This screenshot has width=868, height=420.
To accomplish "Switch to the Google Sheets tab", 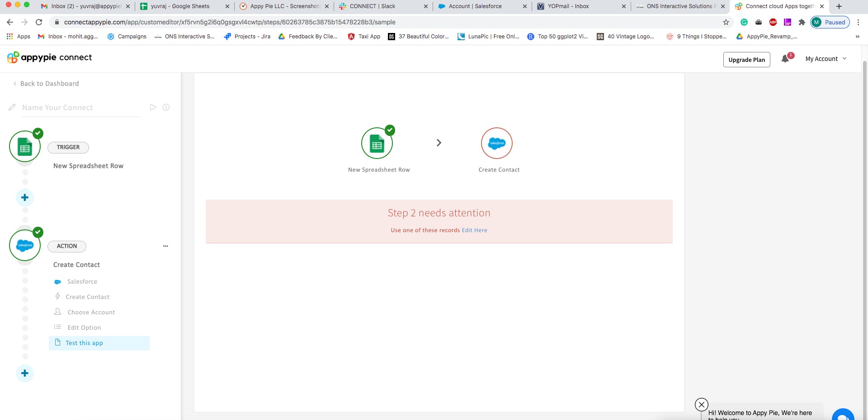I will pyautogui.click(x=185, y=6).
